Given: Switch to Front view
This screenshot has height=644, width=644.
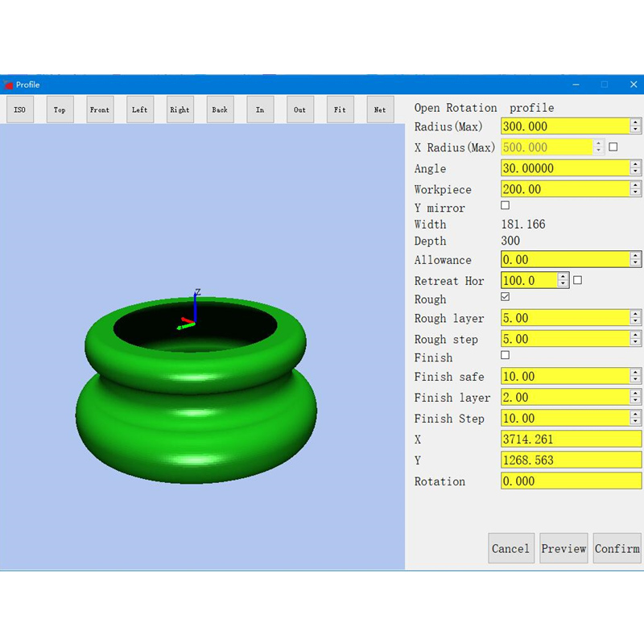Looking at the screenshot, I should pos(100,109).
